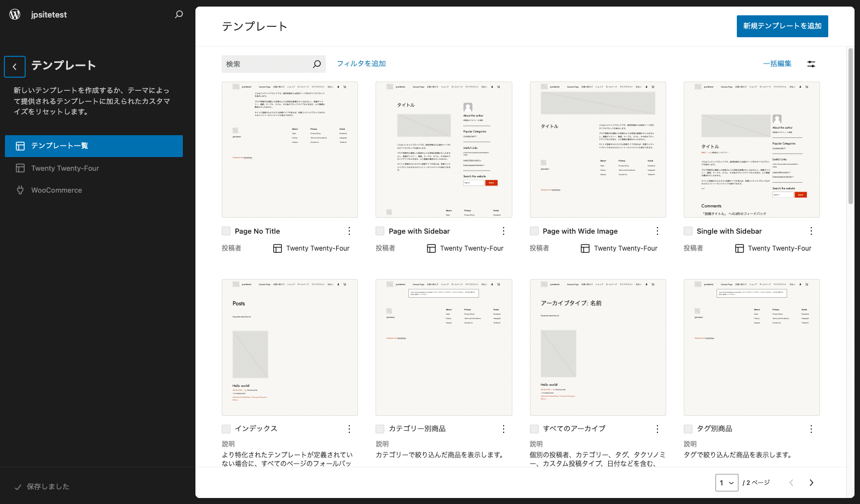Tick the タグ別商品 template checkbox

pyautogui.click(x=688, y=429)
